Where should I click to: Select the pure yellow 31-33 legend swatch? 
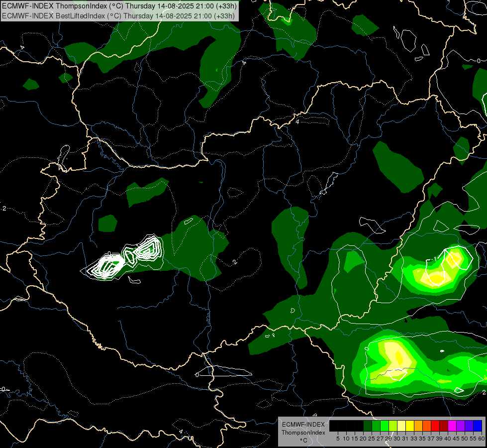coord(410,426)
